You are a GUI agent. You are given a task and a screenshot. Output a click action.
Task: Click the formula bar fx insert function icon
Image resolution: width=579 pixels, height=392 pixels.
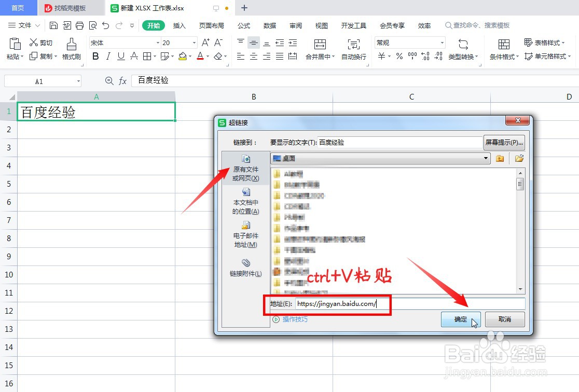click(x=122, y=81)
